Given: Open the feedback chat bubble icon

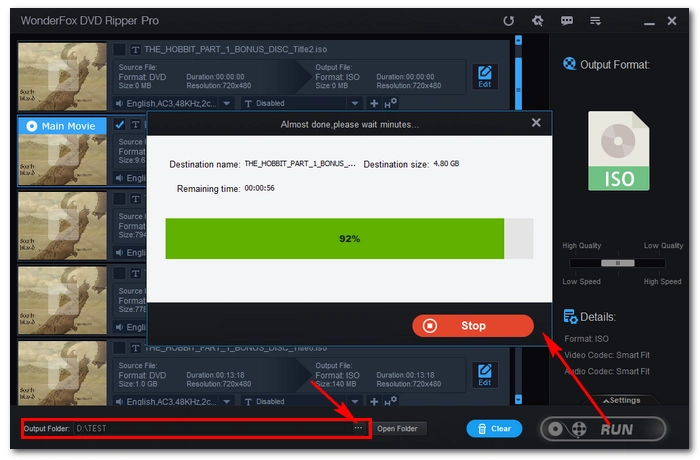Looking at the screenshot, I should point(567,21).
